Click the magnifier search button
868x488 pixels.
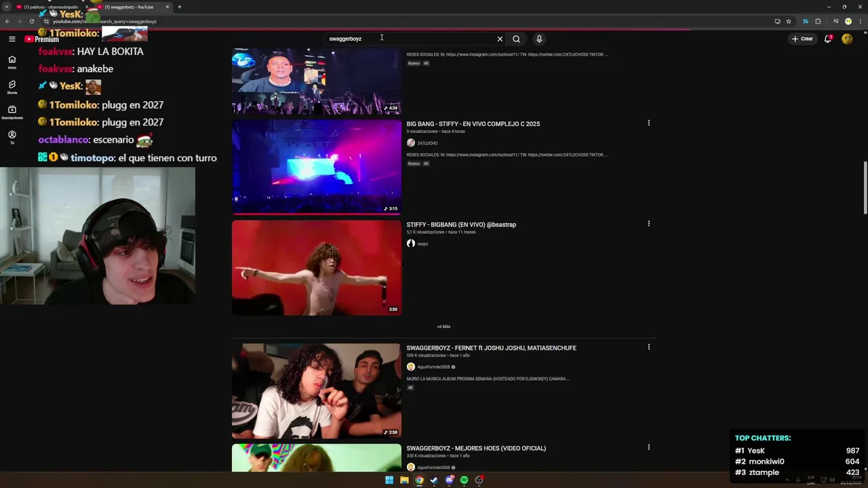tap(516, 39)
